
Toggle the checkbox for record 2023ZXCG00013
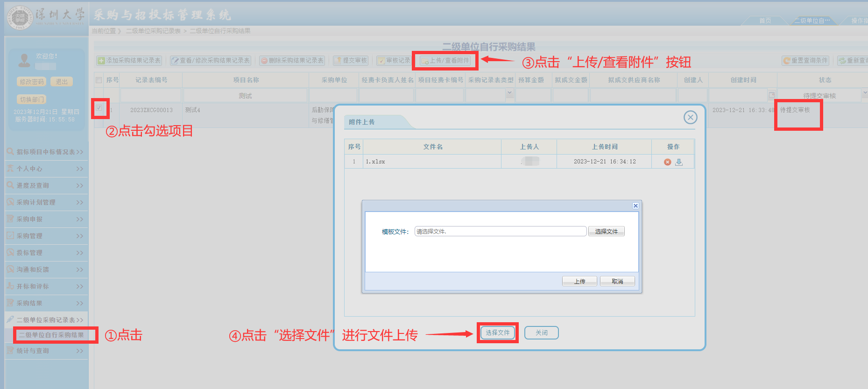point(99,108)
